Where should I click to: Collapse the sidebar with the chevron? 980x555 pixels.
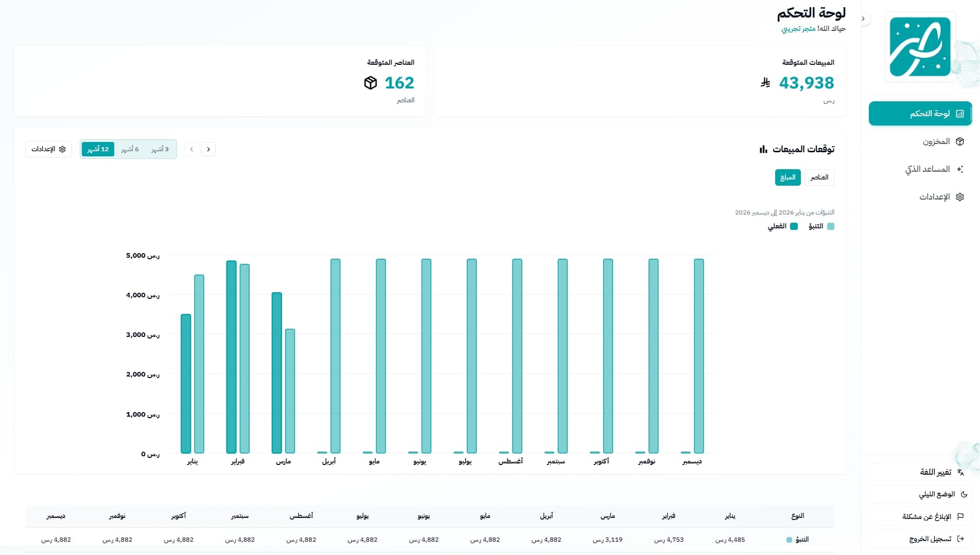[x=863, y=19]
